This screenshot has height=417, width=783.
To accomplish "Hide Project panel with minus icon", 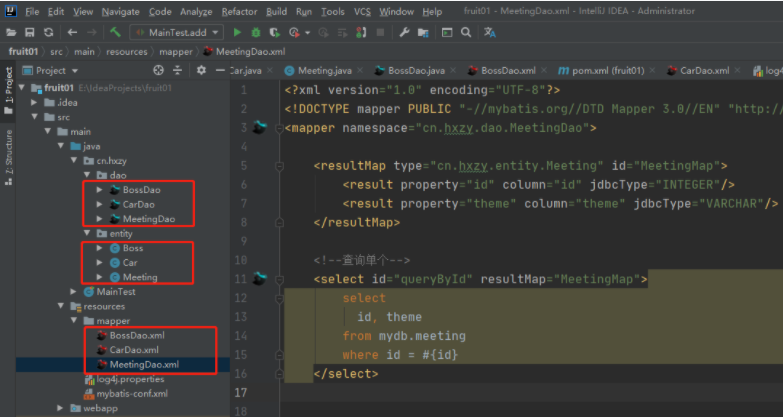I will tap(220, 70).
